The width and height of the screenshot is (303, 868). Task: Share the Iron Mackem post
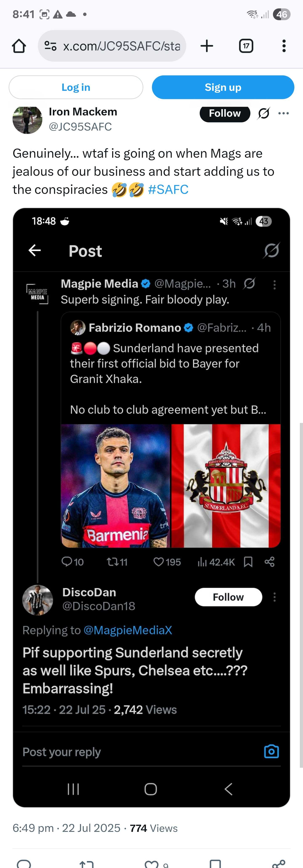click(x=278, y=864)
